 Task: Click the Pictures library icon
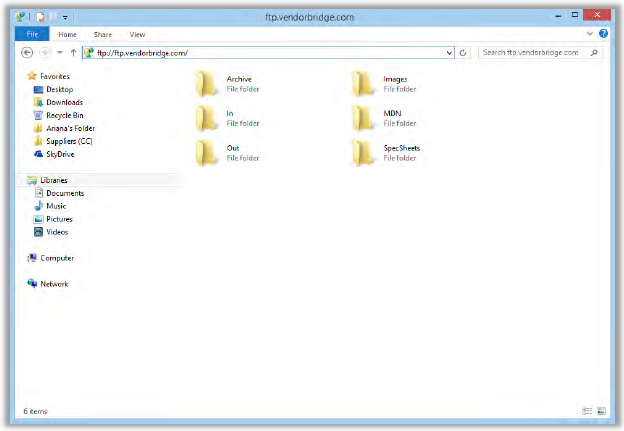point(38,219)
